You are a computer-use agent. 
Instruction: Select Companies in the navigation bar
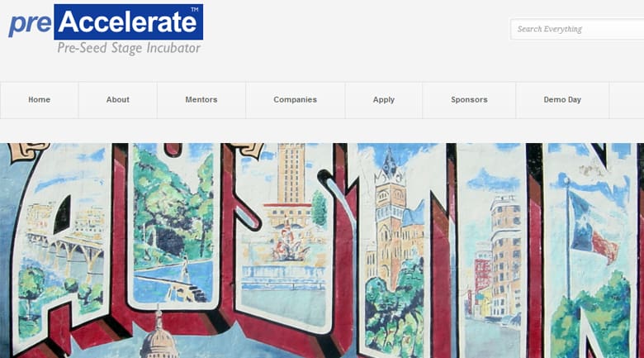coord(296,100)
